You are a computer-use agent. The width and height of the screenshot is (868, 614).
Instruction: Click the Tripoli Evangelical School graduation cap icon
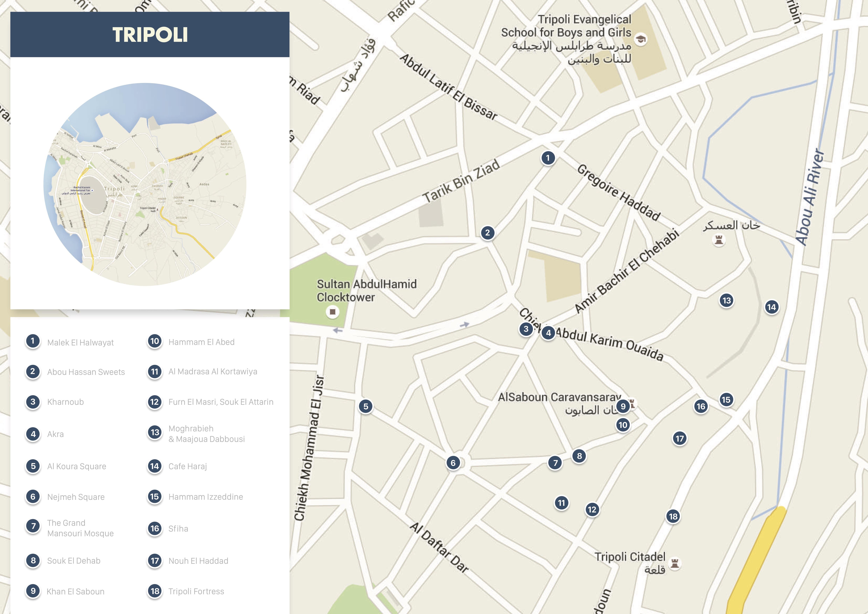pyautogui.click(x=640, y=39)
